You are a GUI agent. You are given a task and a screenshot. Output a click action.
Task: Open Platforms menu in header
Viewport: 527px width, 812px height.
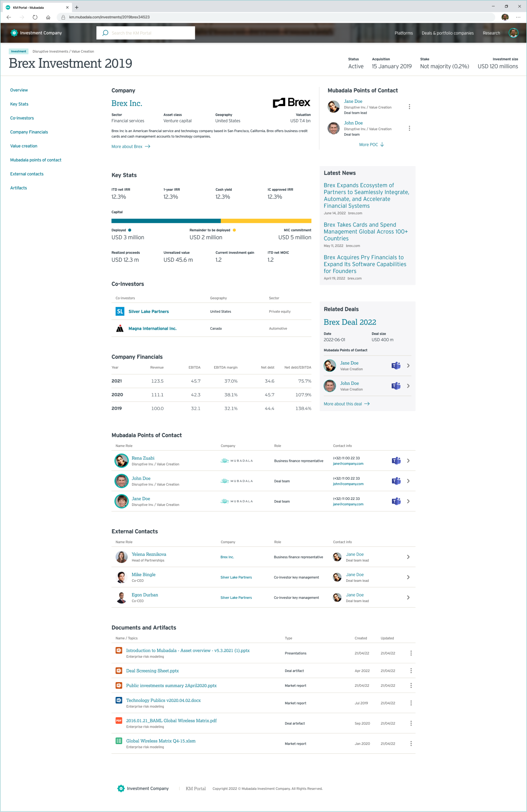[404, 33]
